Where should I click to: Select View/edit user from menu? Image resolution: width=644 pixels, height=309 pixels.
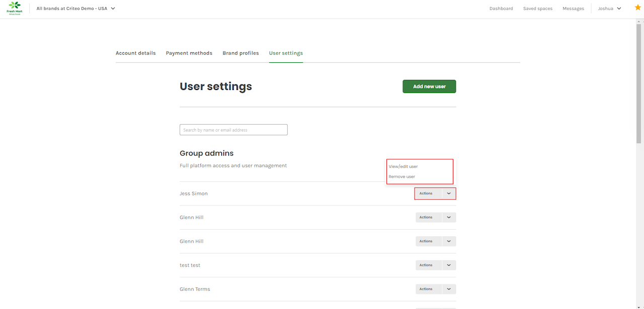tap(403, 166)
